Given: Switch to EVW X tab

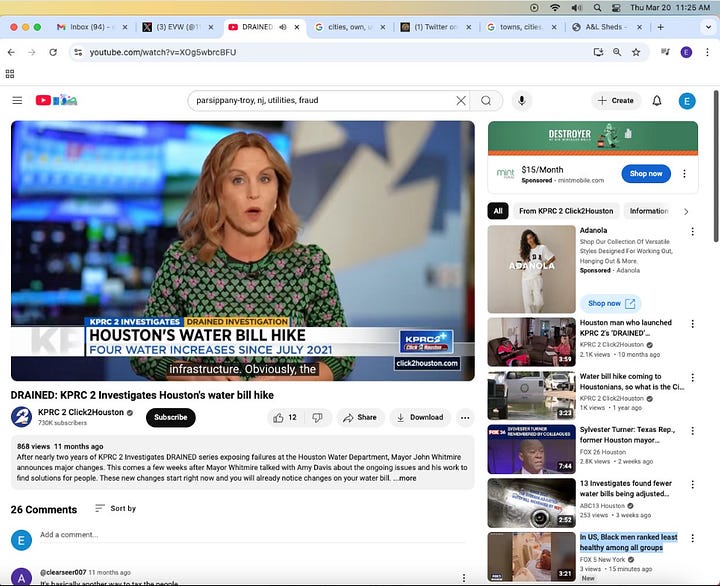Looking at the screenshot, I should pos(178,27).
